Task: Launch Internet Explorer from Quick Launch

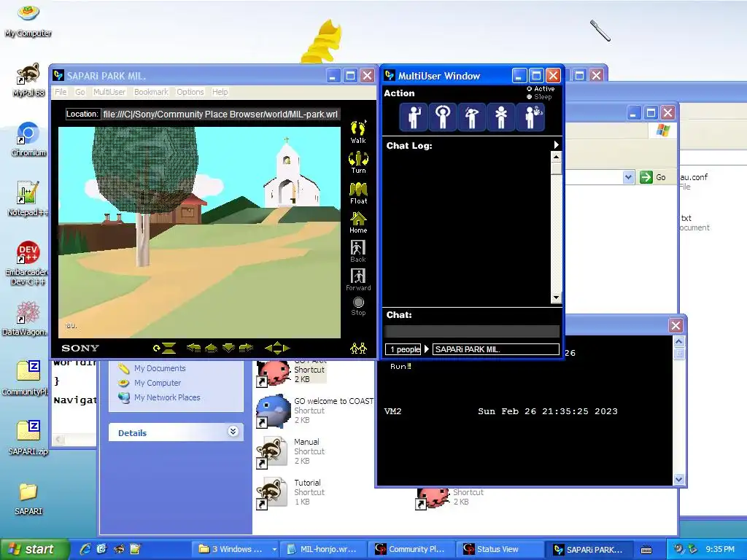Action: 85,549
